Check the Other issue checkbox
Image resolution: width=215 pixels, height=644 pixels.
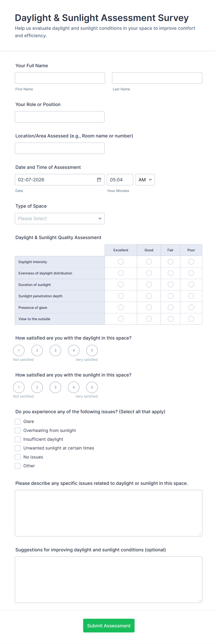coord(18,466)
